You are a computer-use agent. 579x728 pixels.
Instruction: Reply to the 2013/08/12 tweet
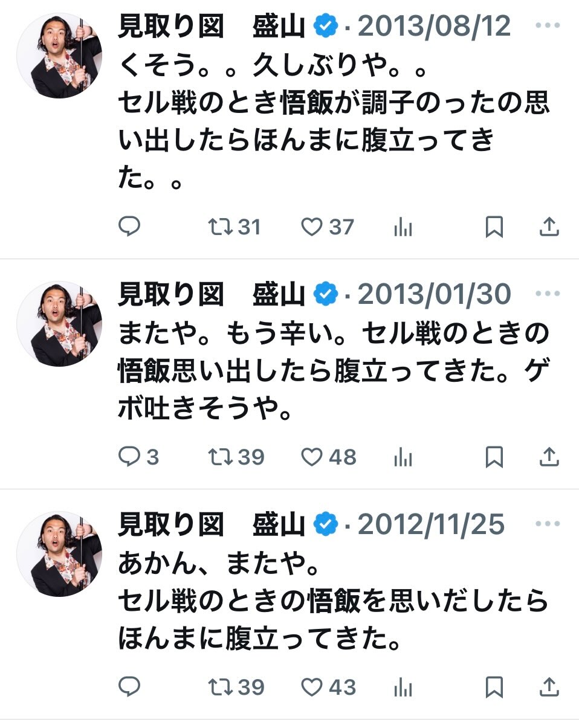click(x=129, y=227)
